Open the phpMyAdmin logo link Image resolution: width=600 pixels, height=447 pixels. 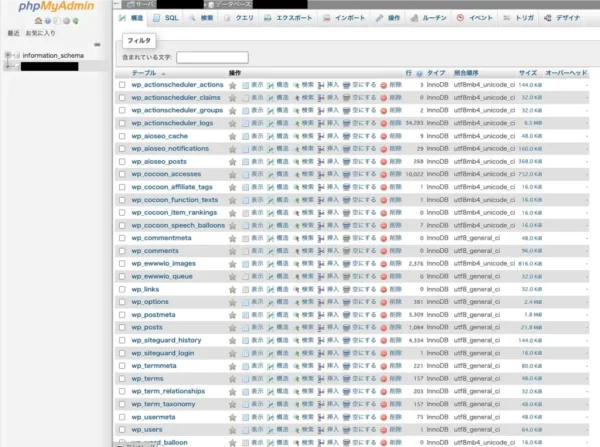point(56,6)
